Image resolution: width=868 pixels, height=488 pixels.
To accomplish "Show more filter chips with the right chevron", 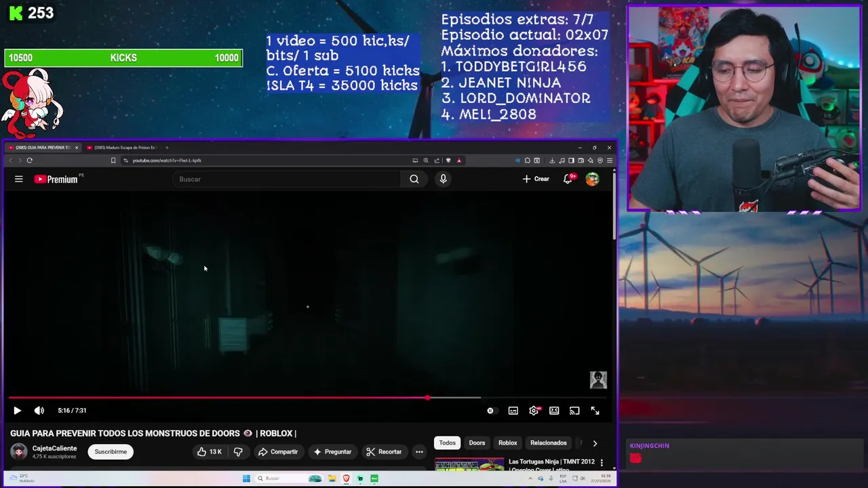I will (x=595, y=443).
